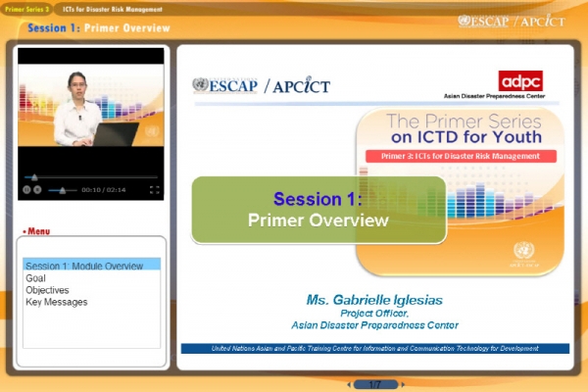Click the video progress seek bar handle
Image resolution: width=588 pixels, height=392 pixels.
click(34, 176)
